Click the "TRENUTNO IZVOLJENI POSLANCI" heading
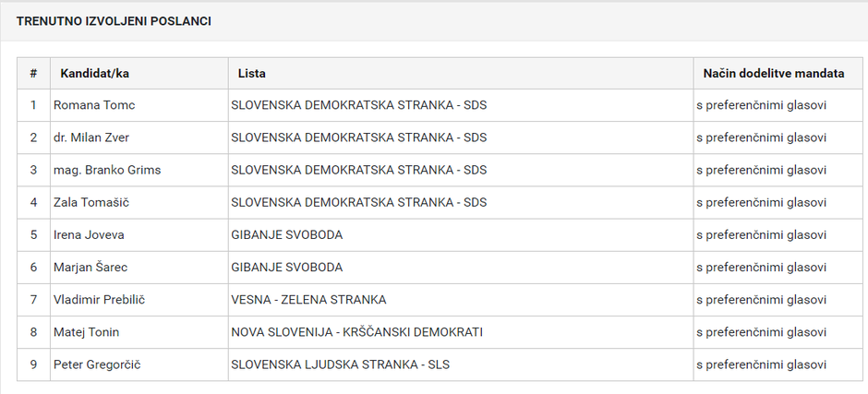This screenshot has width=868, height=394. 114,20
